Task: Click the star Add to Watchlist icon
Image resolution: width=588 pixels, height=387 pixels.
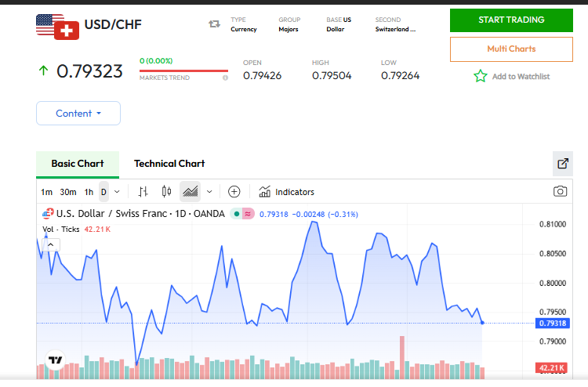Action: point(480,76)
